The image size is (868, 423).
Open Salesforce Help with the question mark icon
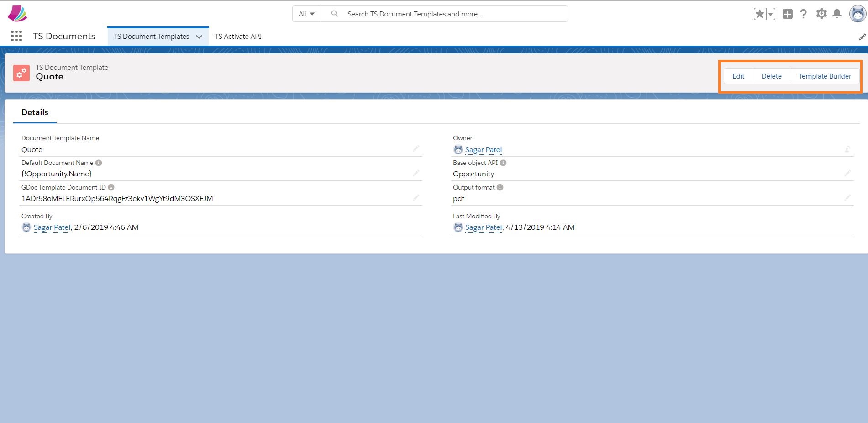(x=804, y=14)
